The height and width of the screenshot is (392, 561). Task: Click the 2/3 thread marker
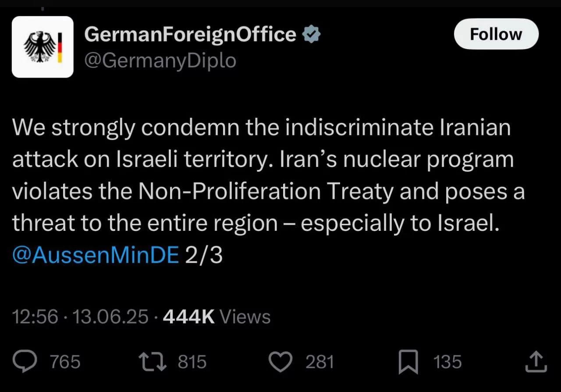tap(204, 255)
